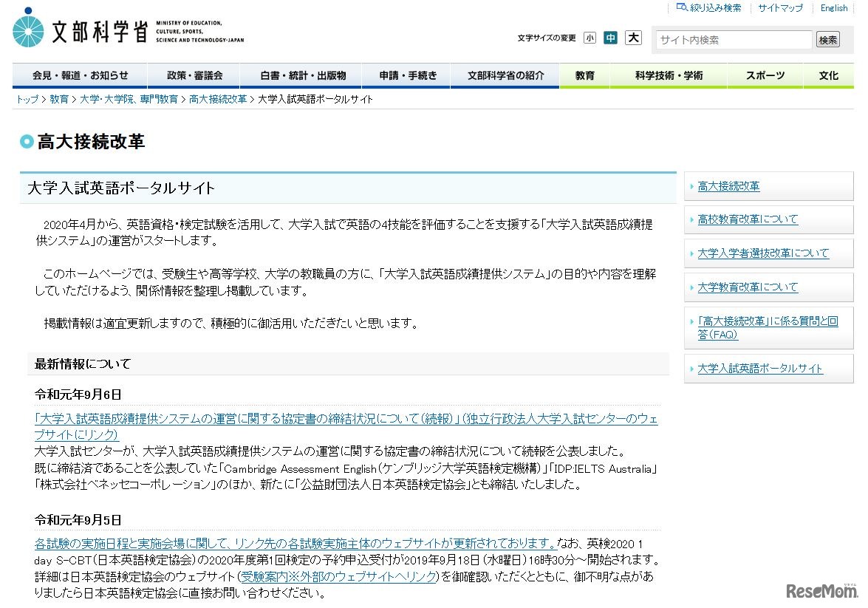Image resolution: width=868 pixels, height=608 pixels.
Task: Click the サイト内検索 search input field
Action: coord(733,40)
